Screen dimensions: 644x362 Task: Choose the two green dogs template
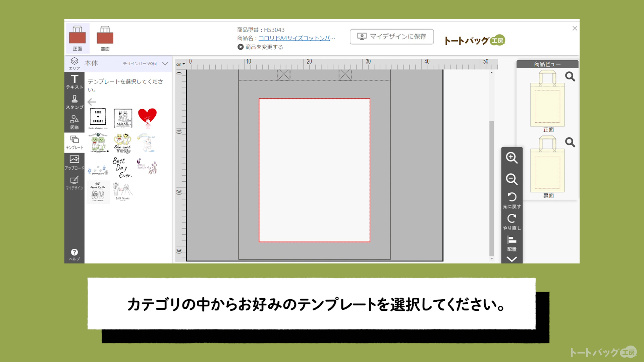(x=99, y=143)
